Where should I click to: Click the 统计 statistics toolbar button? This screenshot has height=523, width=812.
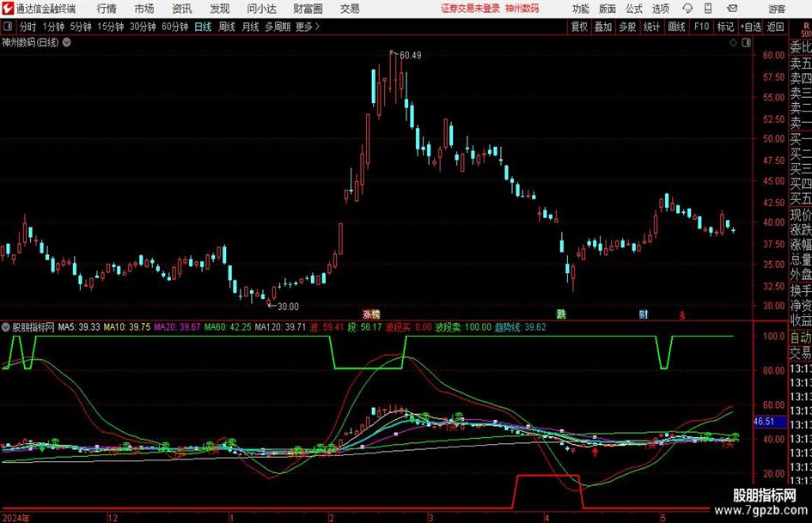[x=652, y=27]
